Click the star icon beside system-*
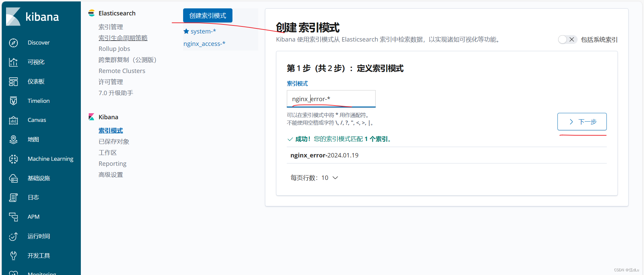 [186, 31]
